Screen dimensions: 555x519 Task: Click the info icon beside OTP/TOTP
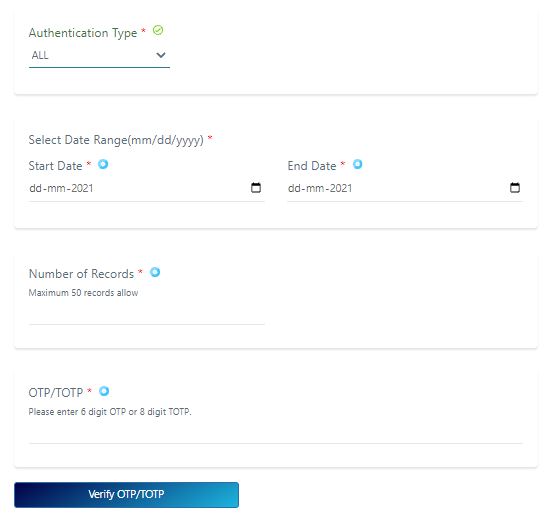click(104, 392)
